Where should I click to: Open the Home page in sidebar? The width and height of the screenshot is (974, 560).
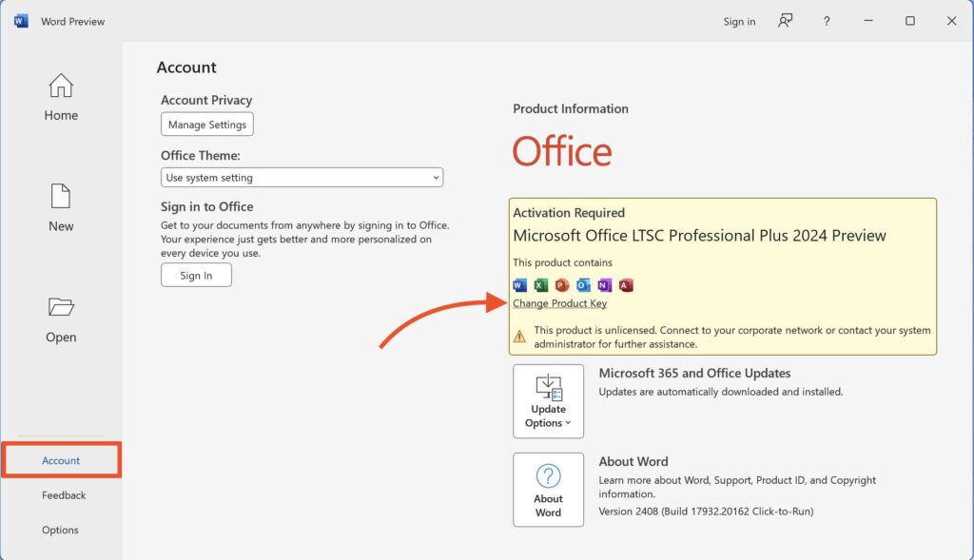pyautogui.click(x=61, y=98)
